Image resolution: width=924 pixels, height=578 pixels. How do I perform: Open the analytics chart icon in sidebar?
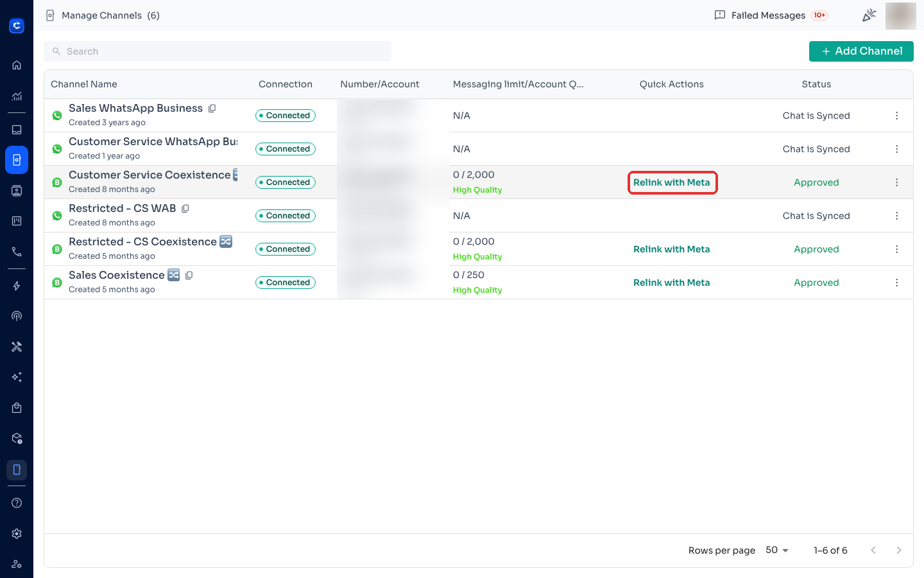[17, 96]
